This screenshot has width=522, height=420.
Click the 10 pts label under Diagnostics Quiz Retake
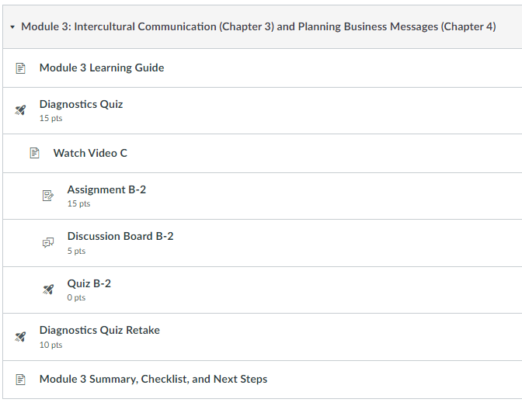[50, 345]
